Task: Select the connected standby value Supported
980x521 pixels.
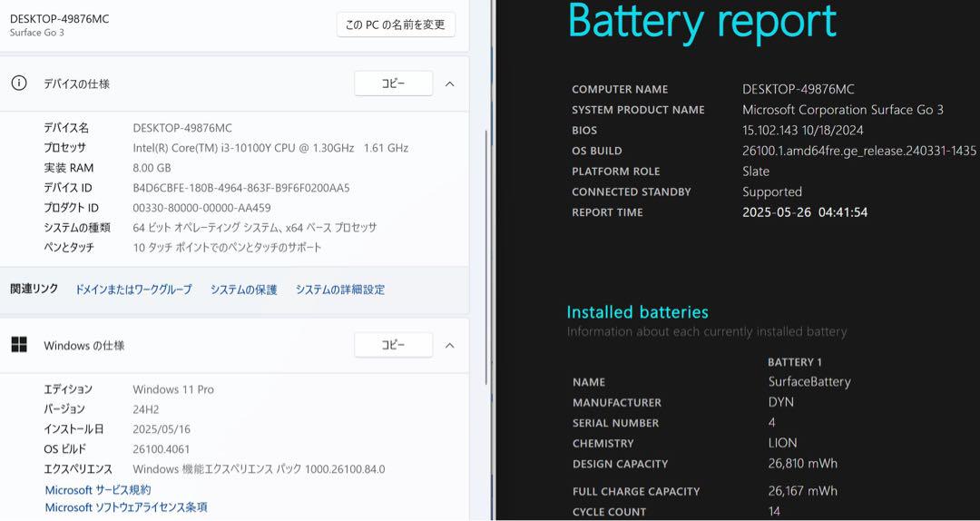Action: [x=772, y=192]
